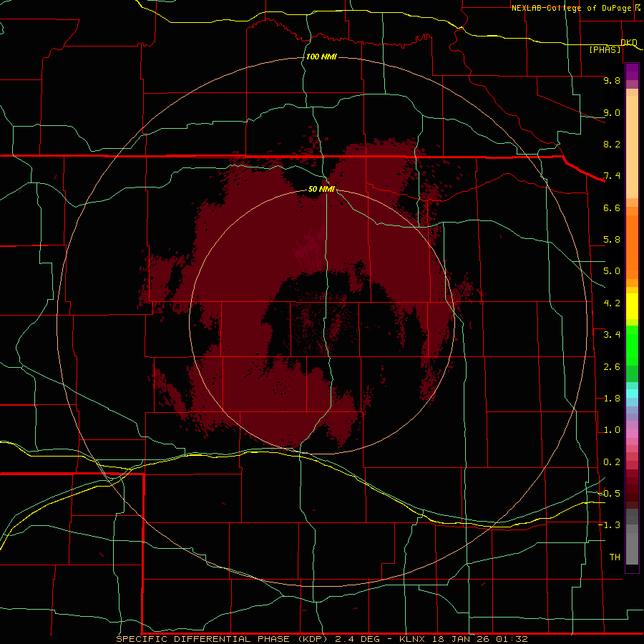Click the 8.2 value on the color scale
The height and width of the screenshot is (644, 644).
612,144
